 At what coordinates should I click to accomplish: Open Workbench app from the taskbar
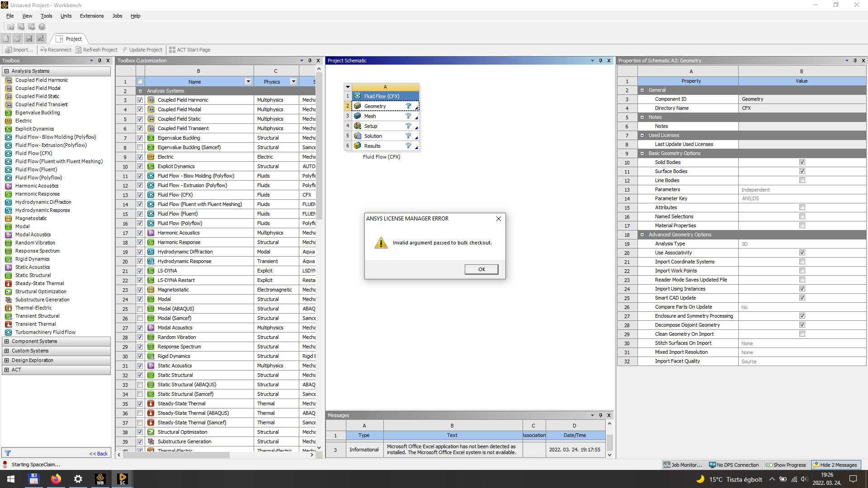tap(100, 479)
